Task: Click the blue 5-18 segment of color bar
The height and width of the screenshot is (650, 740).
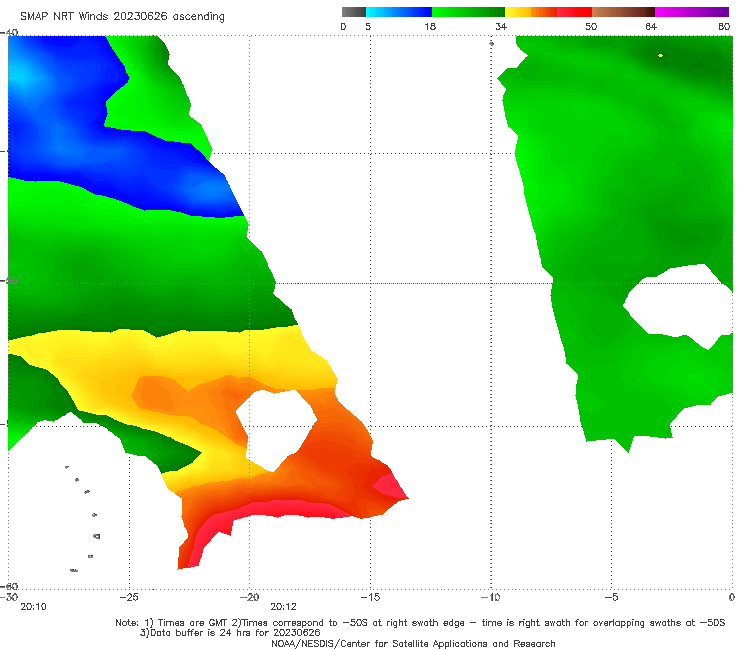Action: pos(399,12)
